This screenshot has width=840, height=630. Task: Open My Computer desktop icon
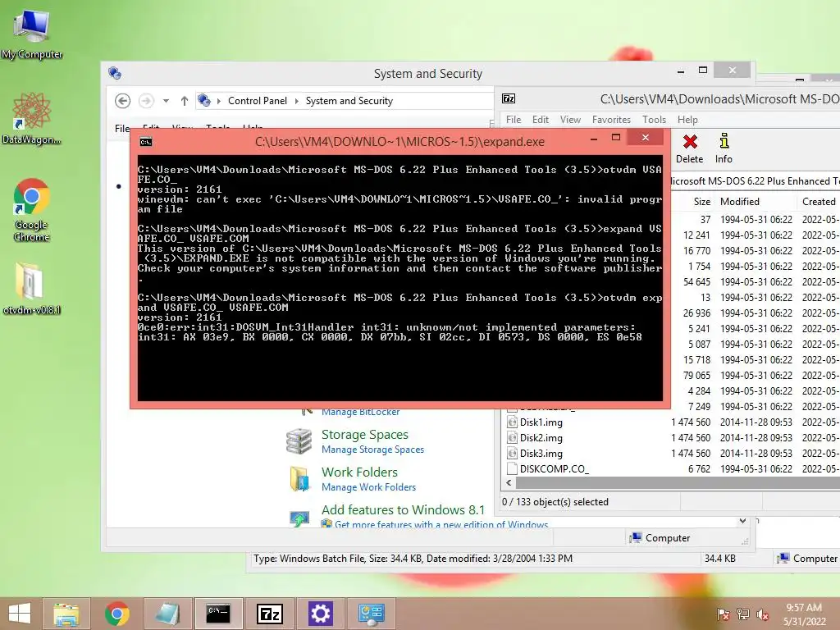32,33
